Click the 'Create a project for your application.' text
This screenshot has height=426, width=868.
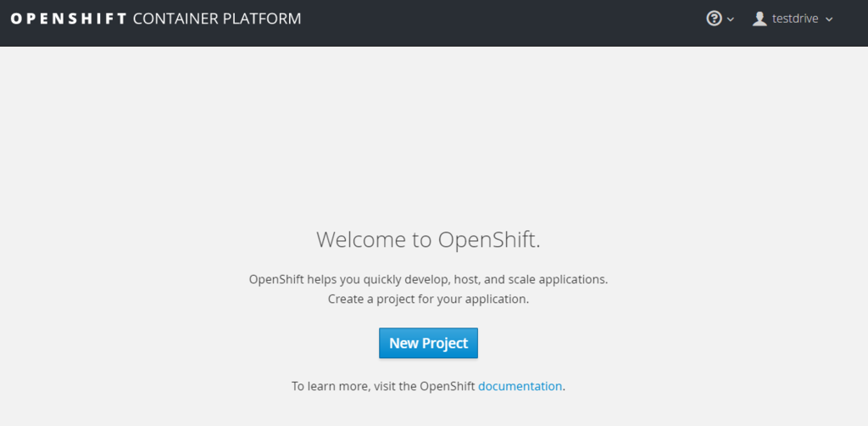[x=428, y=300]
